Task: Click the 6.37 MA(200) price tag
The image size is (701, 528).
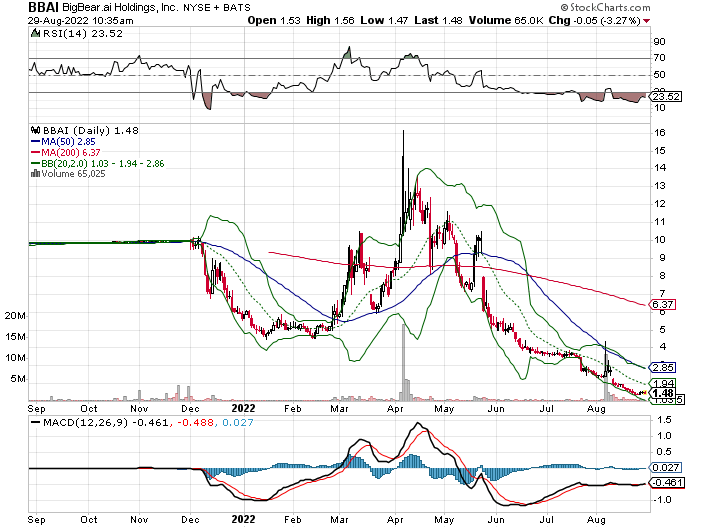Action: point(663,304)
